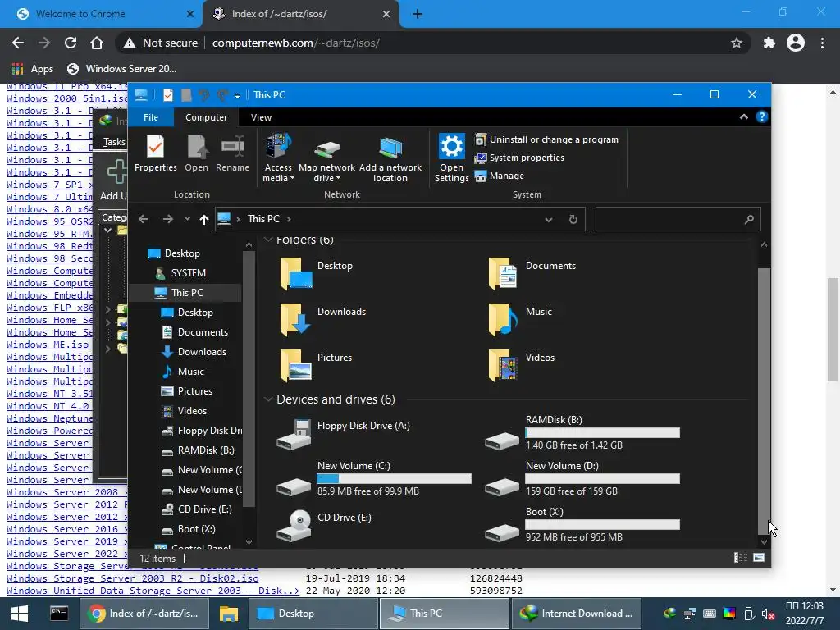Image resolution: width=840 pixels, height=630 pixels.
Task: Open the Windows ME.iso link
Action: click(48, 345)
